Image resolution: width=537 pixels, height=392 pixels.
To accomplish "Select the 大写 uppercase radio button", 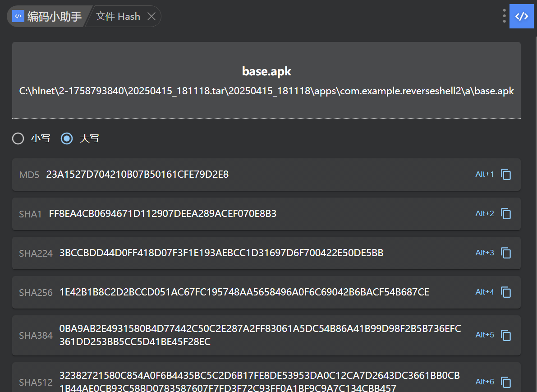I will click(x=67, y=138).
